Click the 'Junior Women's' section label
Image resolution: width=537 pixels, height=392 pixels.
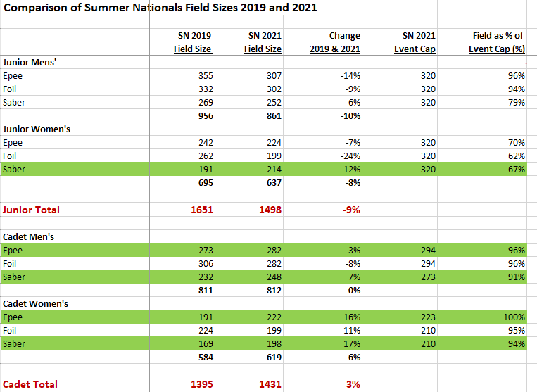coord(37,129)
